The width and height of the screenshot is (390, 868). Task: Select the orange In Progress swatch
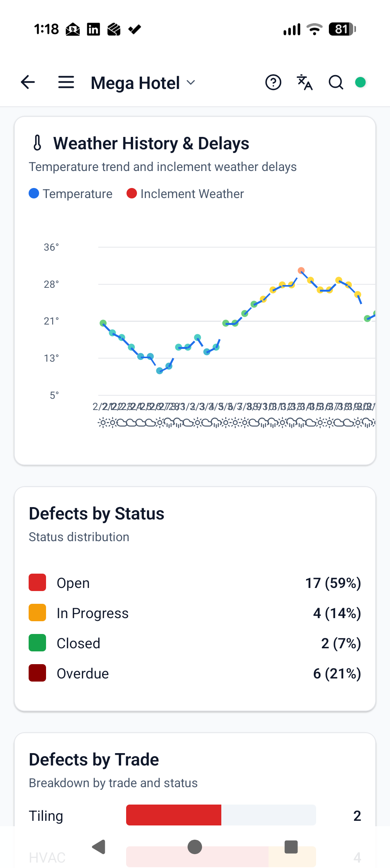coord(38,613)
